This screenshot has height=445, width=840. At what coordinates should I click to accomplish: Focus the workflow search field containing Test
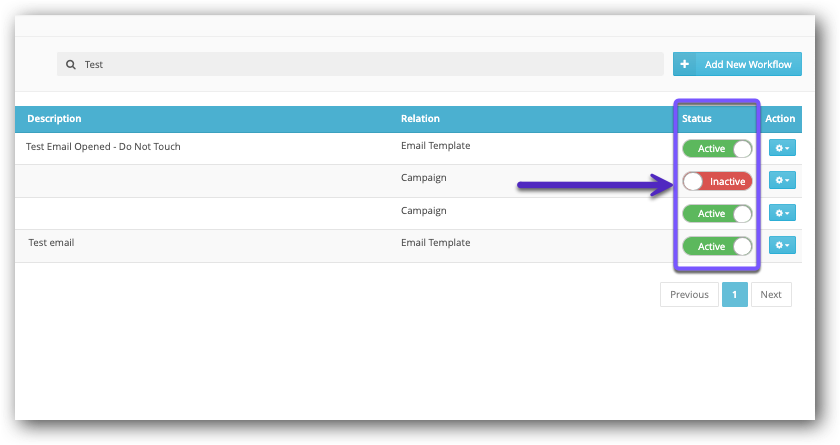360,64
